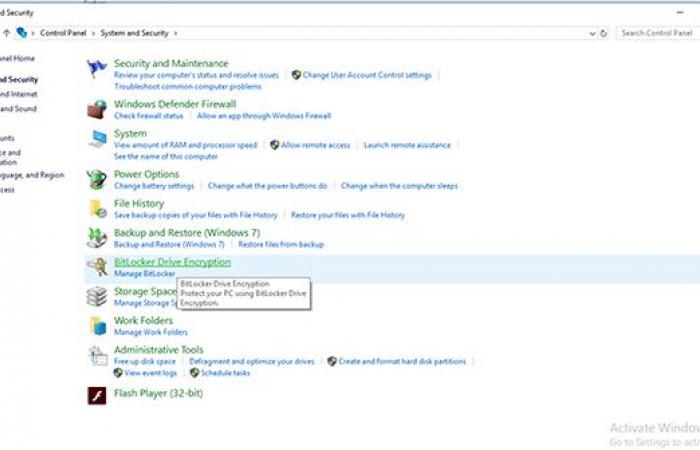Open Change User Account Control settings link
Screen dimensions: 700x450
coord(367,75)
